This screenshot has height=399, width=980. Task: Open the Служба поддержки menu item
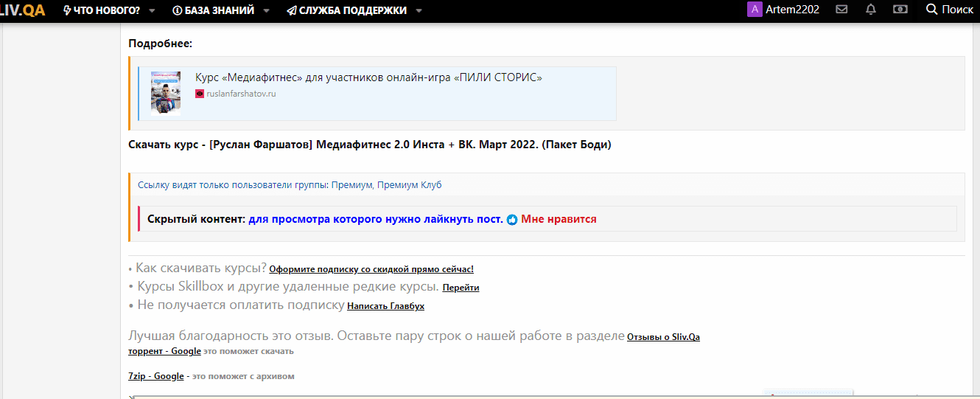pos(346,10)
